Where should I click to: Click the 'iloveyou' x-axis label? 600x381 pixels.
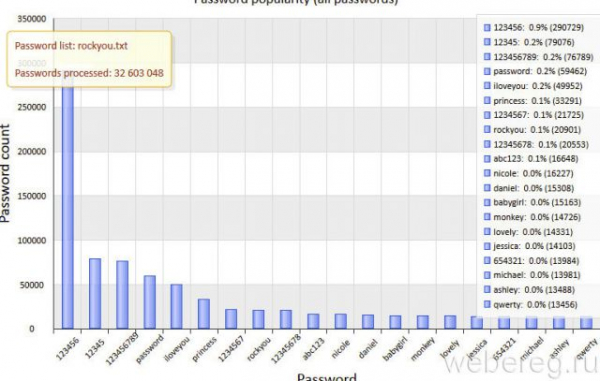coord(177,349)
